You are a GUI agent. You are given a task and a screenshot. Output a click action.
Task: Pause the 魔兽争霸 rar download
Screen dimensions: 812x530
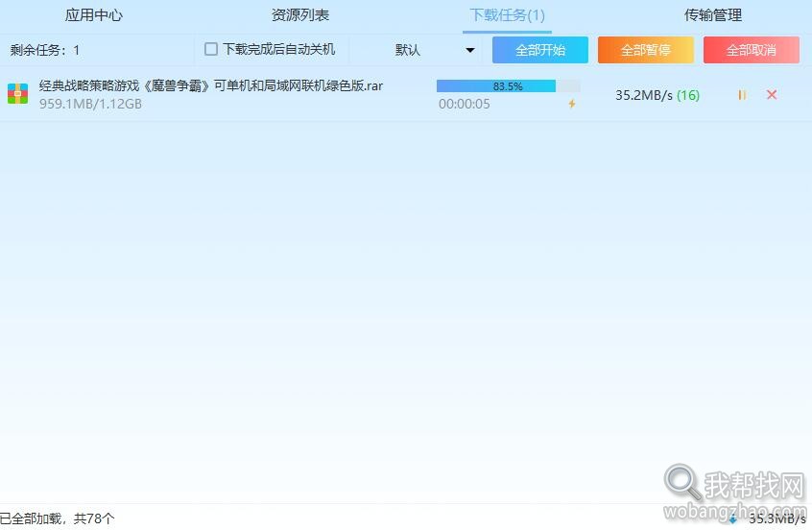tap(742, 95)
